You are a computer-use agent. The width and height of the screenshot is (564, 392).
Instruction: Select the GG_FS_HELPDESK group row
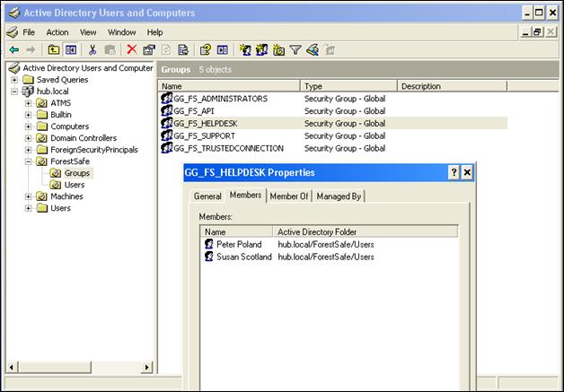(x=332, y=123)
